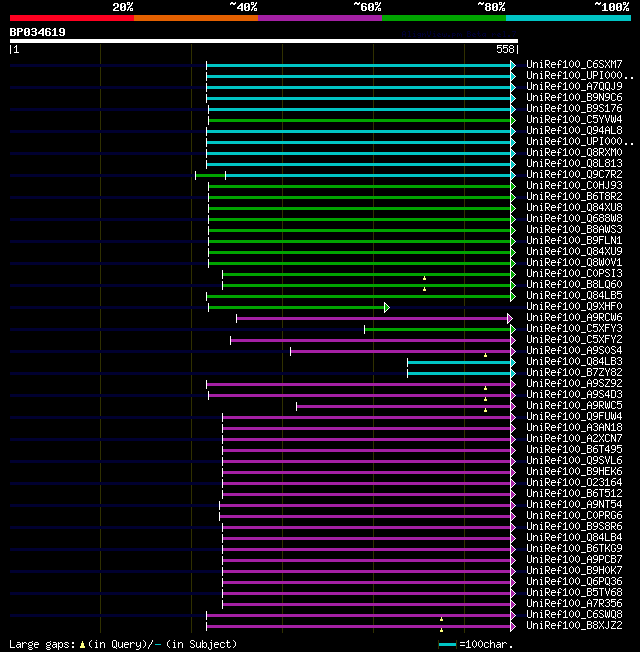This screenshot has width=640, height=652.
Task: Select label UniRef100_B6TKG9
Action: (x=574, y=549)
